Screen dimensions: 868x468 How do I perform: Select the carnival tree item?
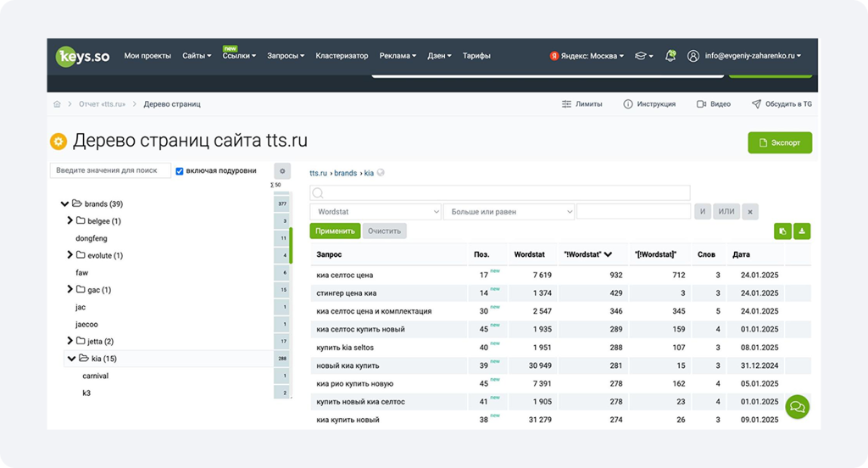pyautogui.click(x=95, y=376)
